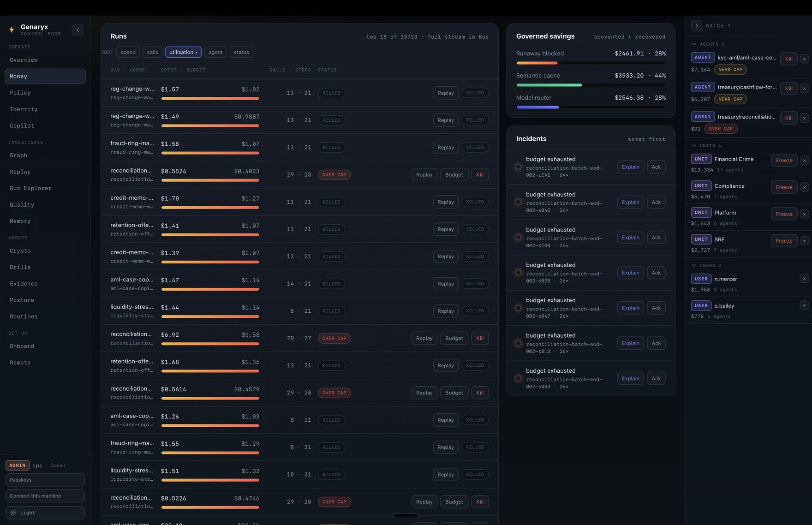Sort runs by status
812x525 pixels.
(241, 53)
